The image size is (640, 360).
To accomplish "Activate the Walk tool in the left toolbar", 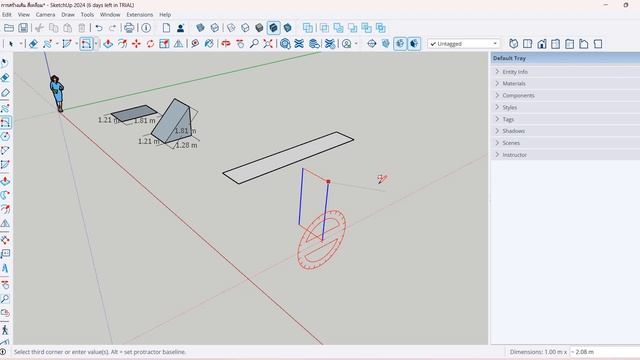I will click(x=5, y=329).
